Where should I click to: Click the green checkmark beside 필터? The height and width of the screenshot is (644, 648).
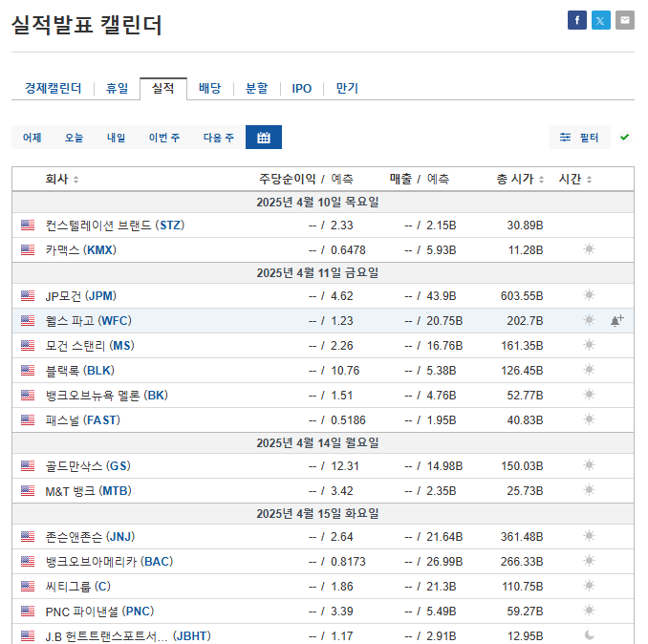[x=625, y=137]
